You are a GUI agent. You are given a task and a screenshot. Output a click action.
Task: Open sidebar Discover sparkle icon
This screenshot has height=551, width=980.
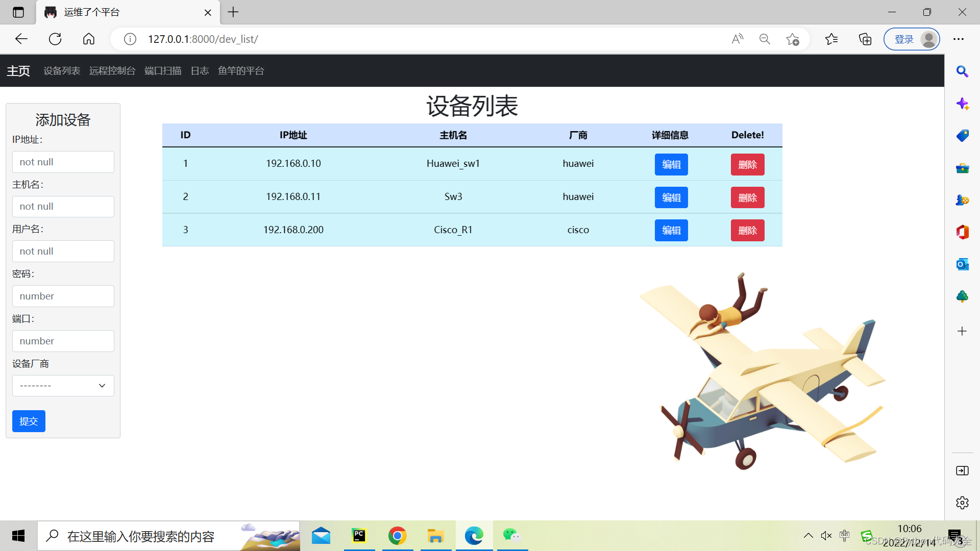point(962,104)
